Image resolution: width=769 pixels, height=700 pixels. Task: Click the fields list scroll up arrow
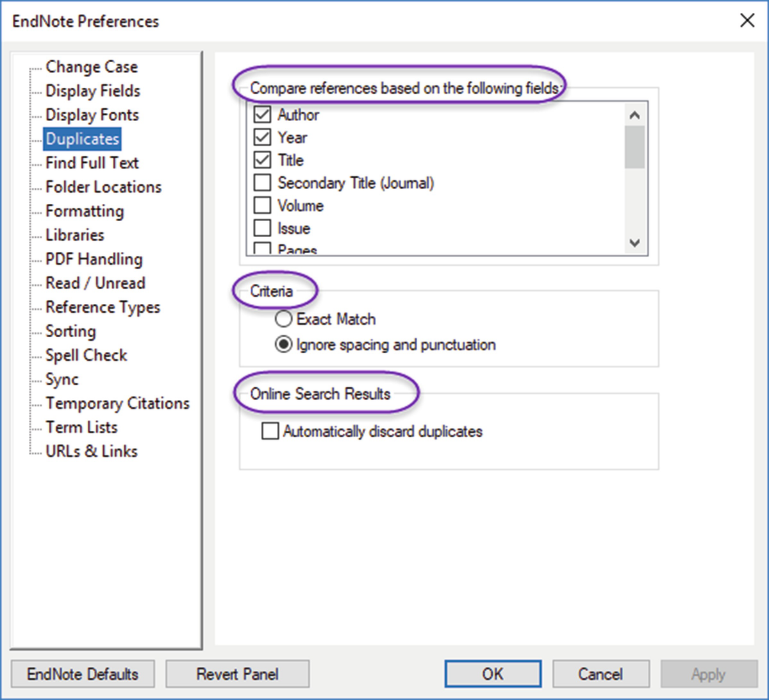tap(635, 115)
